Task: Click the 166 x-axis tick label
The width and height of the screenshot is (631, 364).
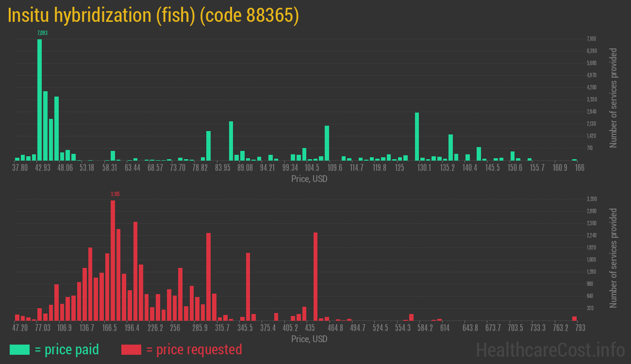Action: point(579,168)
